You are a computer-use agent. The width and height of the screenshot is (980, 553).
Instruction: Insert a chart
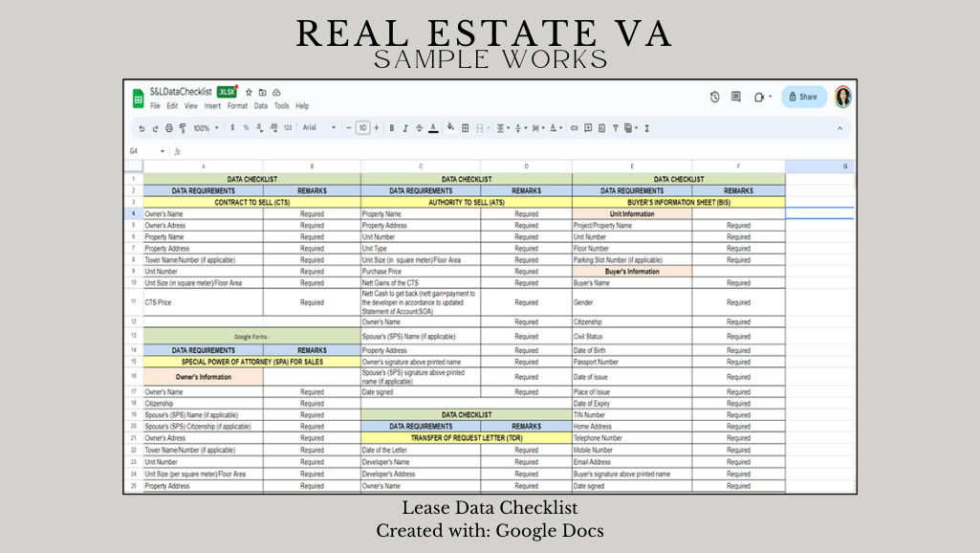602,128
